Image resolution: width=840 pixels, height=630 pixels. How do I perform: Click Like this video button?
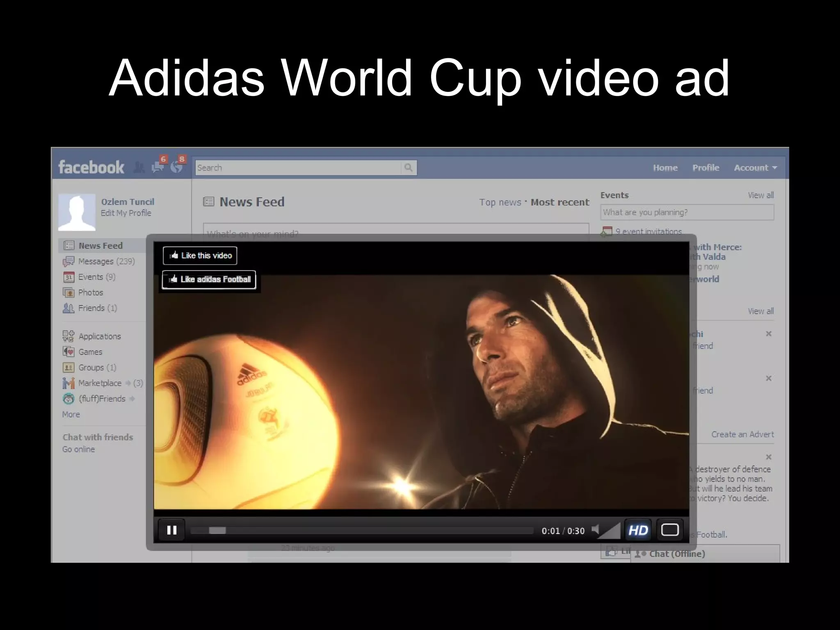(x=200, y=256)
